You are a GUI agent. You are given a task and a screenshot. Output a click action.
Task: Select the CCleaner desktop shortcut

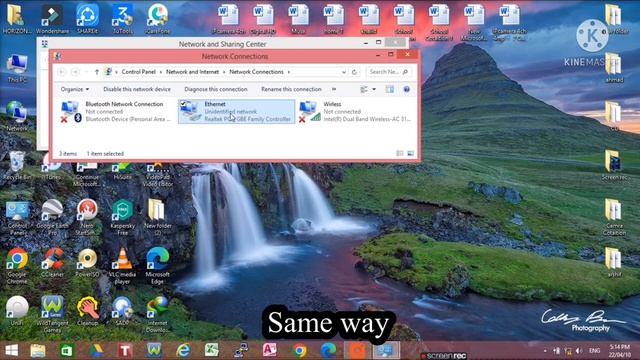click(52, 263)
